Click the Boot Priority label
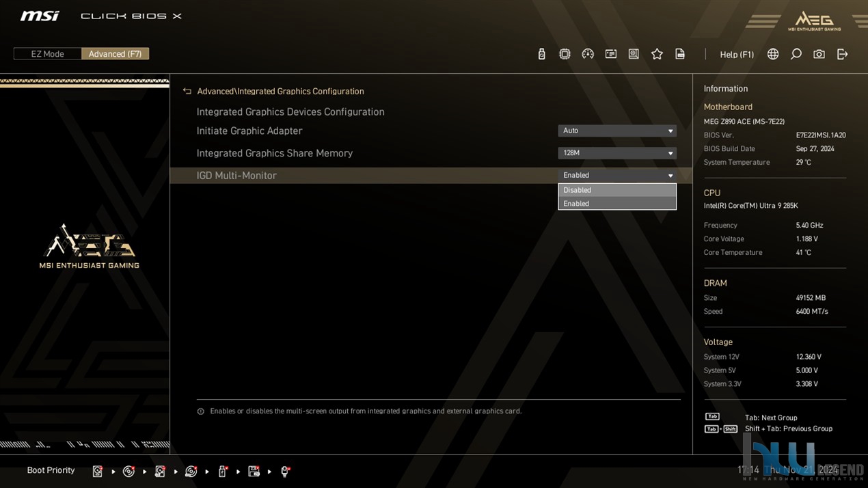 tap(51, 470)
